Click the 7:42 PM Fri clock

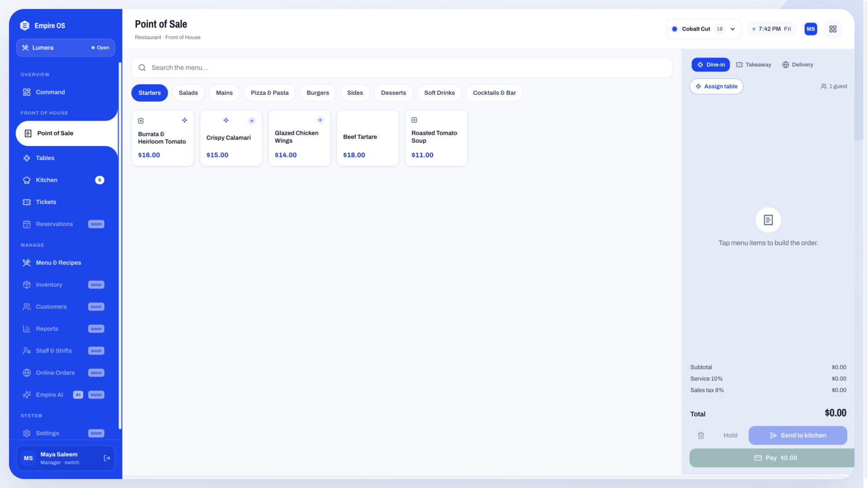point(771,29)
